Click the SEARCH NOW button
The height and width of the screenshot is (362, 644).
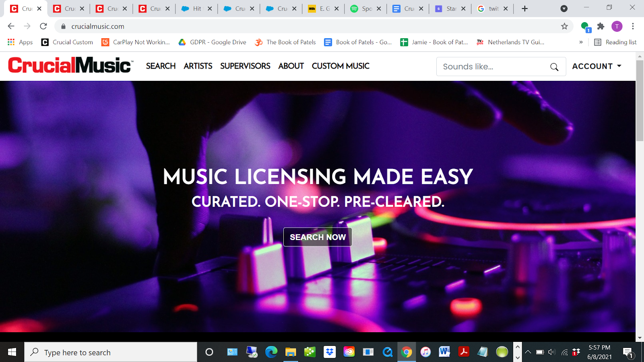pyautogui.click(x=318, y=237)
